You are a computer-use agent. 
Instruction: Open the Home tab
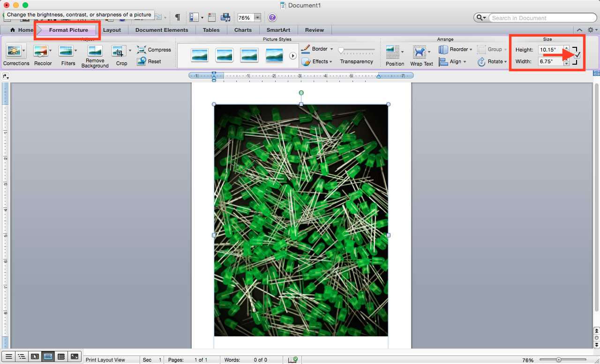22,30
